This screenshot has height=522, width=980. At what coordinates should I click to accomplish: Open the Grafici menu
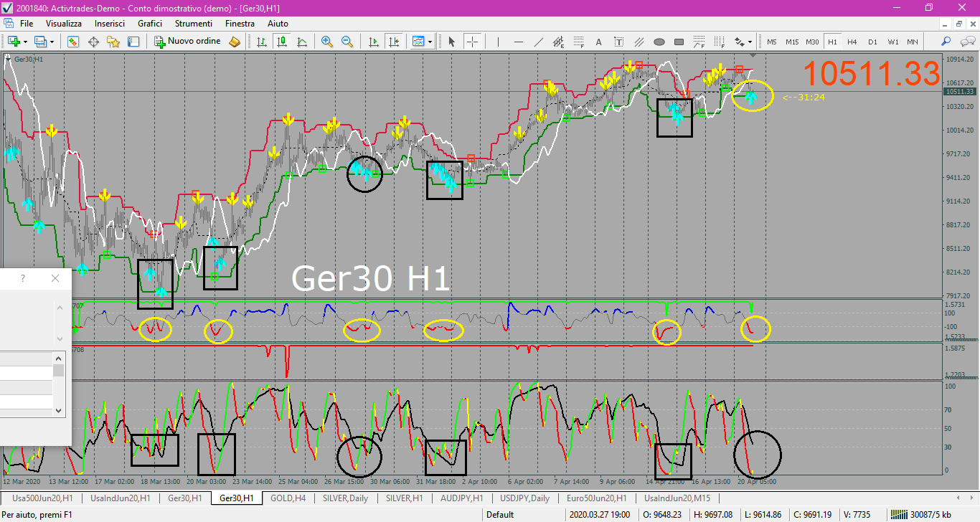pyautogui.click(x=150, y=24)
